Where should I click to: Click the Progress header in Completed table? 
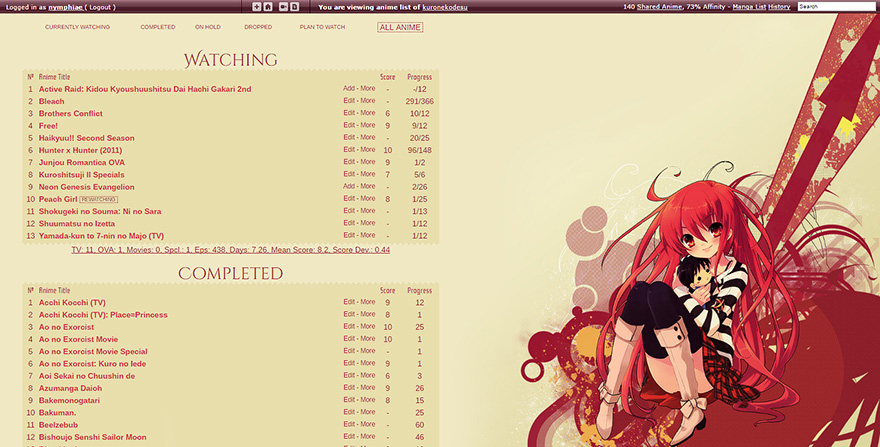[x=419, y=290]
